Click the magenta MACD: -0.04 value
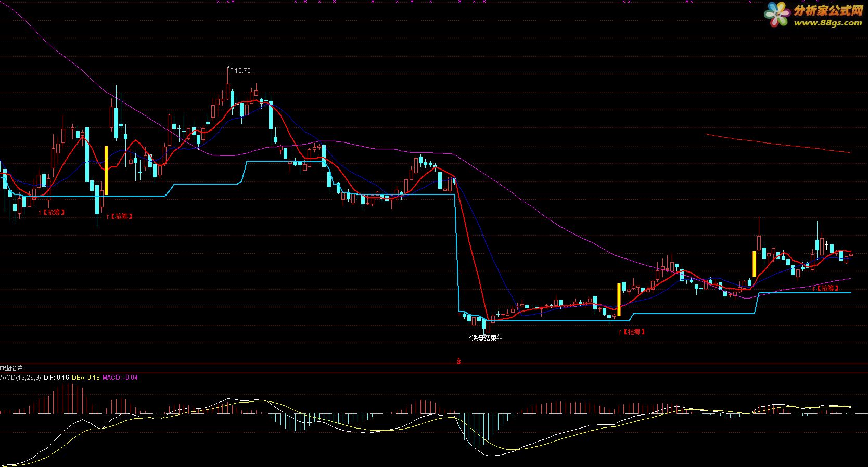Viewport: 868px width, 467px height. (x=120, y=378)
